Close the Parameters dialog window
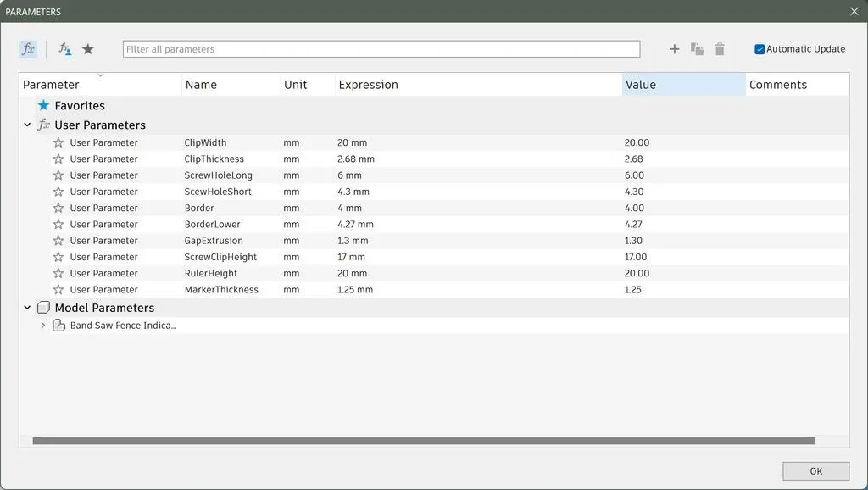The width and height of the screenshot is (868, 490). point(854,11)
